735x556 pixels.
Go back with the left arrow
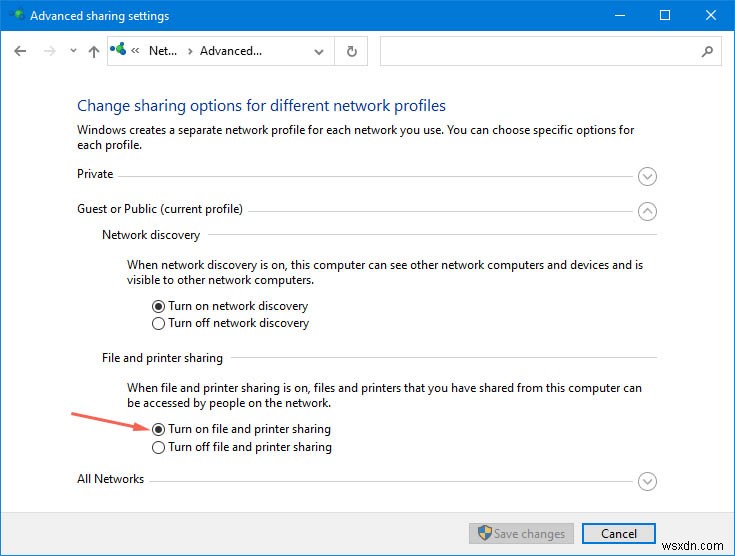click(20, 51)
